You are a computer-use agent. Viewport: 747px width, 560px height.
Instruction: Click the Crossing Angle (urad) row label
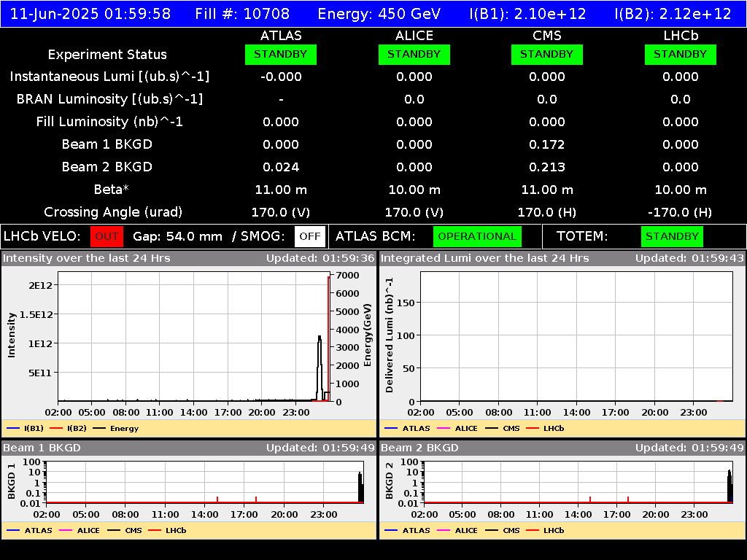tap(113, 212)
